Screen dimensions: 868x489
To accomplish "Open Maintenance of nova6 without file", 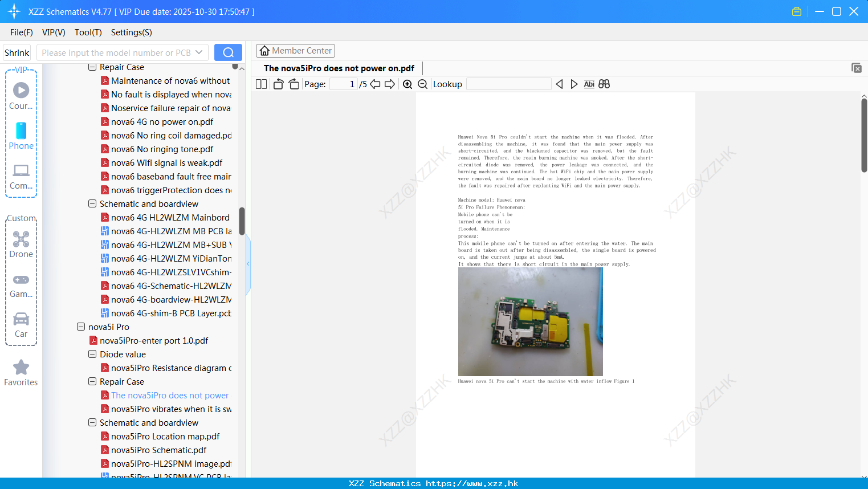I will pyautogui.click(x=165, y=81).
